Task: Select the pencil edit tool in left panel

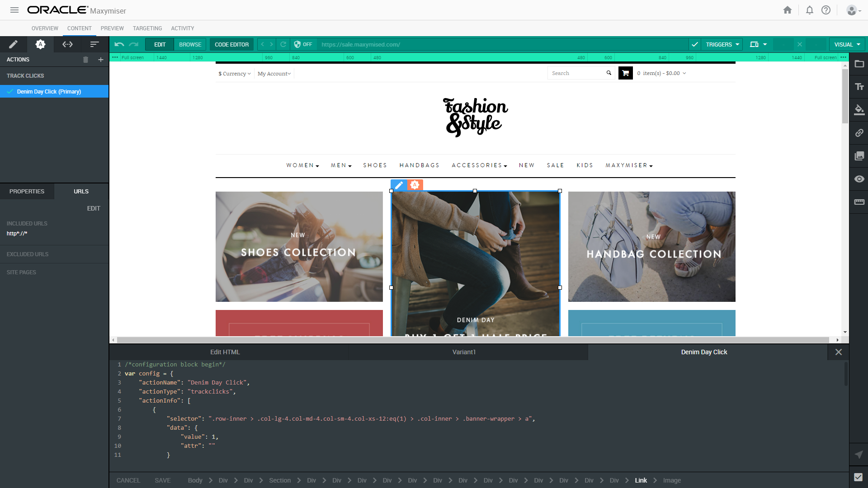Action: pyautogui.click(x=13, y=44)
